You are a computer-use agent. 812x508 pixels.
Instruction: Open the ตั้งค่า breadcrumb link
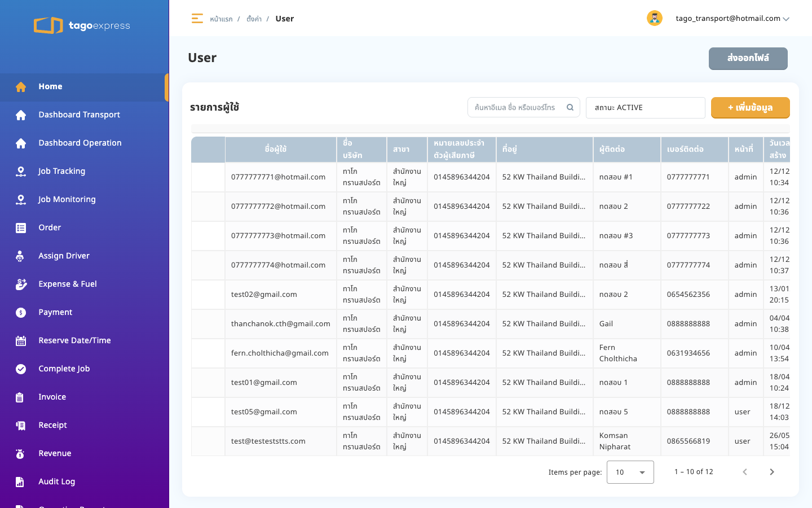254,19
